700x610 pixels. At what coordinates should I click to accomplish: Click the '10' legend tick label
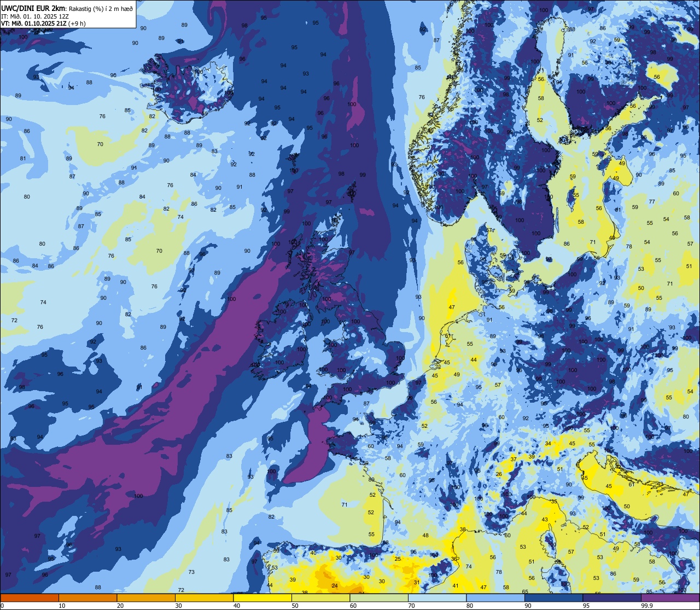point(62,606)
